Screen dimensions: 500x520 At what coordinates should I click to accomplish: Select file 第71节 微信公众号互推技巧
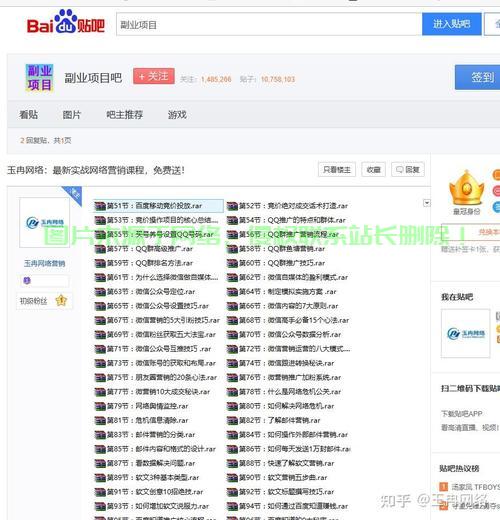point(153,349)
